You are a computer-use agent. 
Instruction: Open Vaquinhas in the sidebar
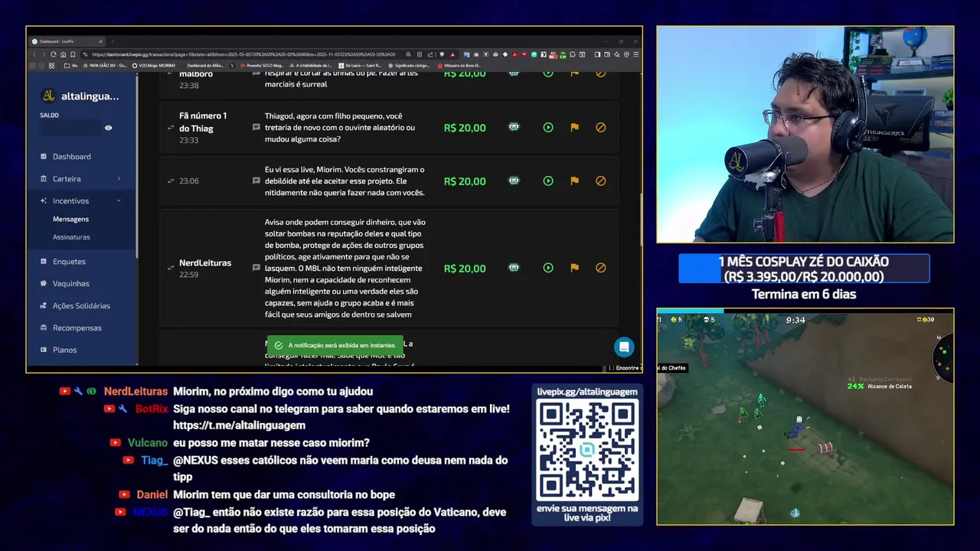click(70, 284)
